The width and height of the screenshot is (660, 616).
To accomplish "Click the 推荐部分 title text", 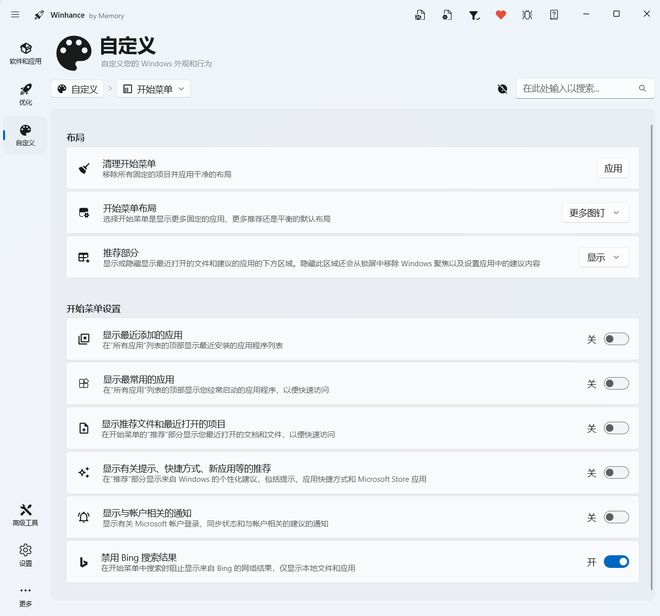I will (121, 253).
